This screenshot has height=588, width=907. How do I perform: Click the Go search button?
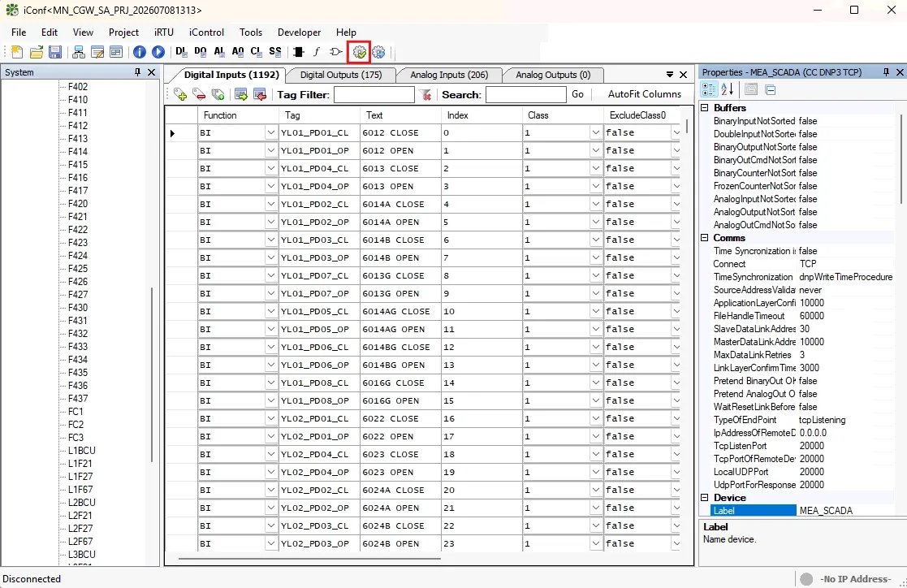577,94
